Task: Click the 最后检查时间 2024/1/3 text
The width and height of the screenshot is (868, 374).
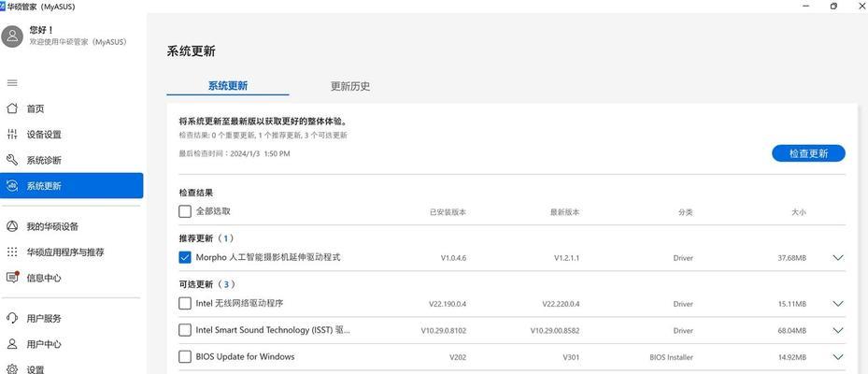Action: 235,153
